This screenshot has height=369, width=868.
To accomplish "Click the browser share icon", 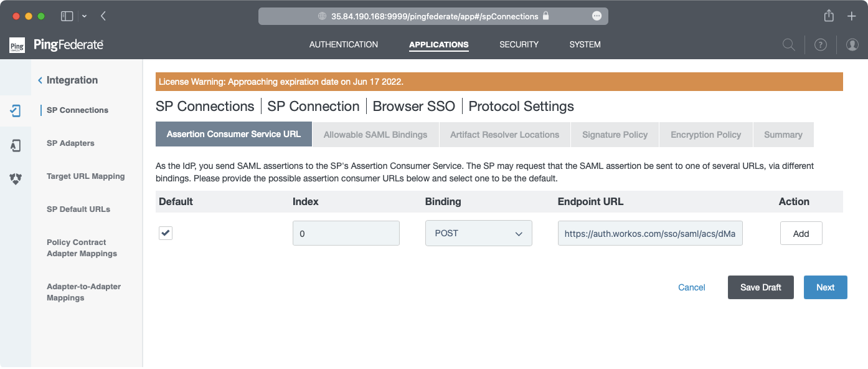I will 829,16.
